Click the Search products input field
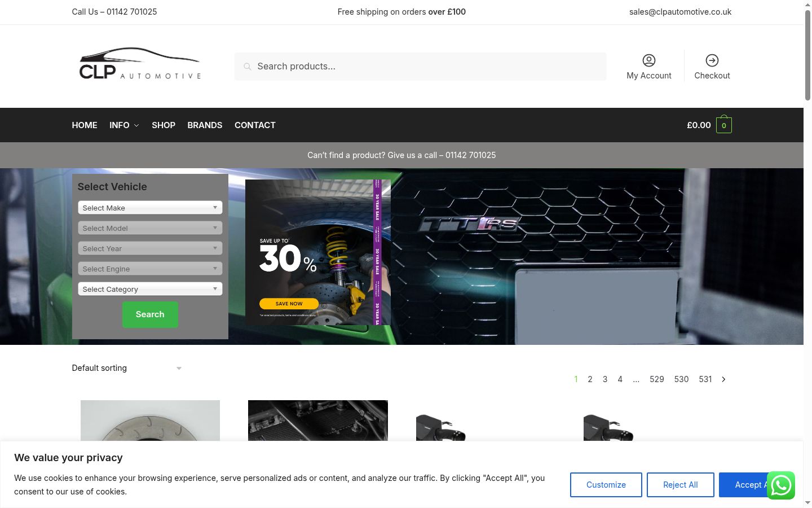Screen dimensions: 812x508 coord(421,67)
